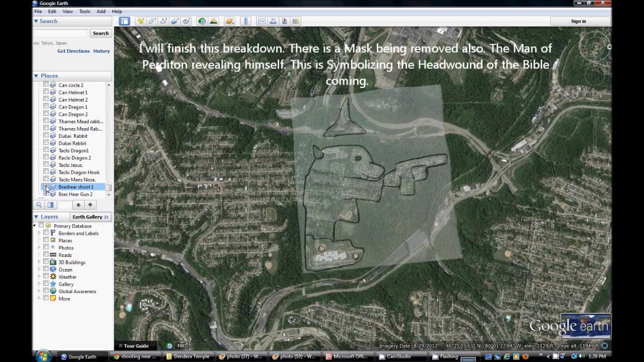
Task: Click Borders and Labels flag icon
Action: (x=53, y=233)
